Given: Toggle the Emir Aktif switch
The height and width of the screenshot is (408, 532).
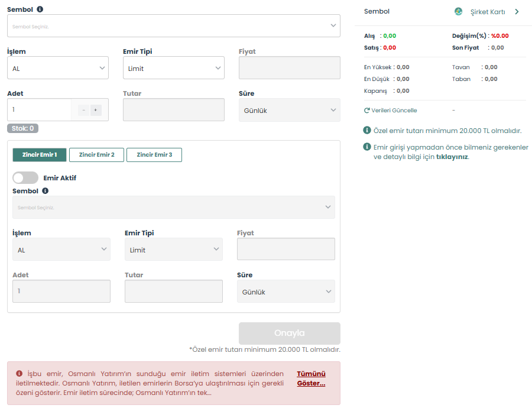Looking at the screenshot, I should pos(25,177).
